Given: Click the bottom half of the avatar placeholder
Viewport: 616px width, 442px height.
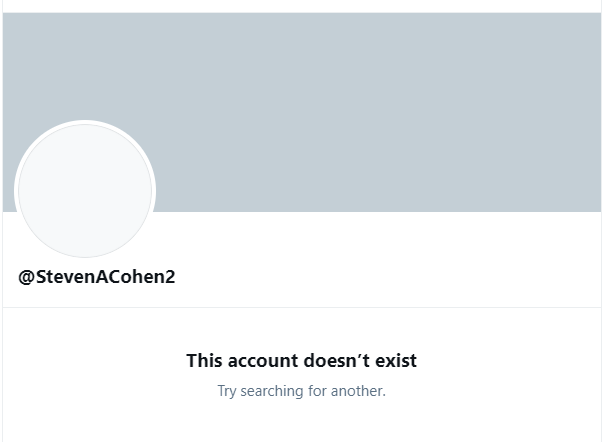Looking at the screenshot, I should point(85,225).
